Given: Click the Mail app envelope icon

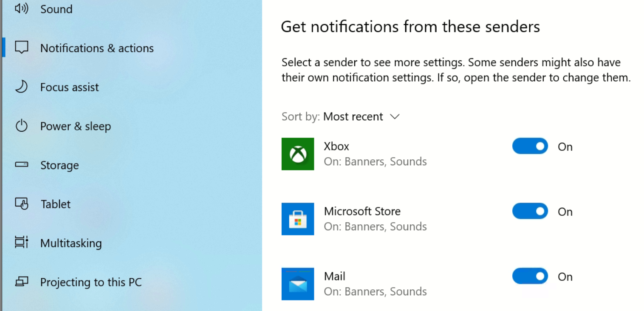Looking at the screenshot, I should point(297,284).
